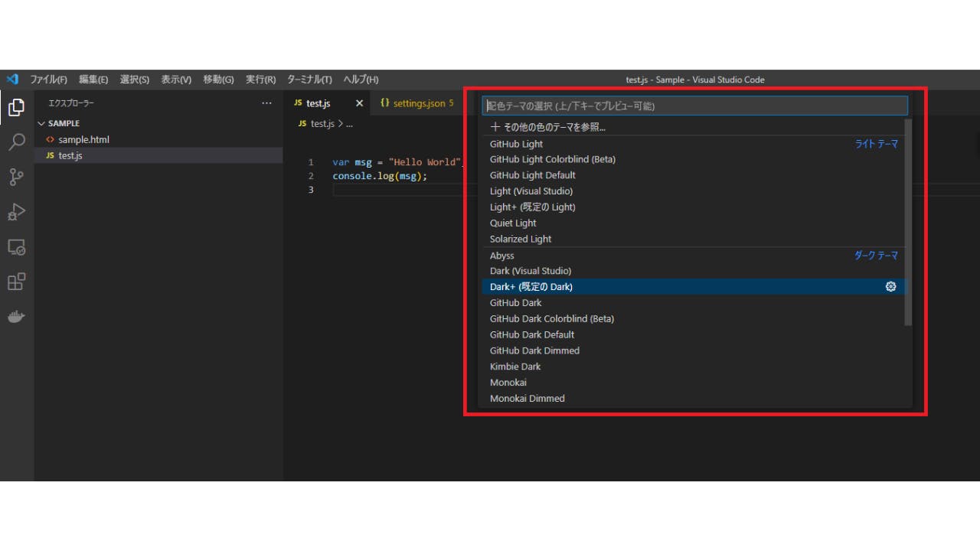Screen dimensions: 980x551
Task: Select Quiet Light theme
Action: (693, 223)
